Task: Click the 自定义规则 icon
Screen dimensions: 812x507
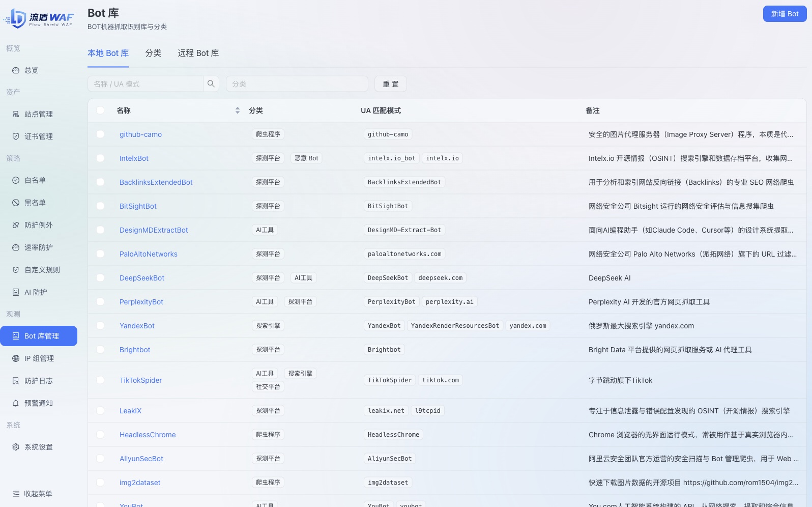Action: [x=16, y=270]
